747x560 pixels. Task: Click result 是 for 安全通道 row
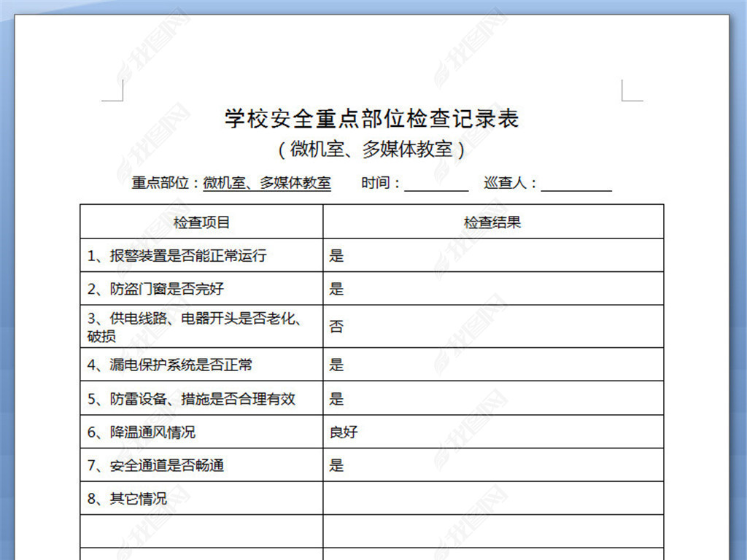[x=336, y=465]
